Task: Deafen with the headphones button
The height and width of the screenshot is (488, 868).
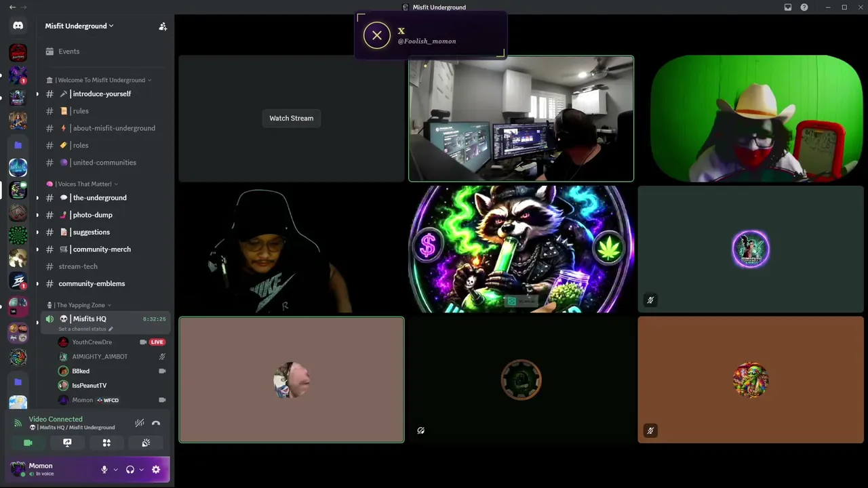Action: click(130, 469)
